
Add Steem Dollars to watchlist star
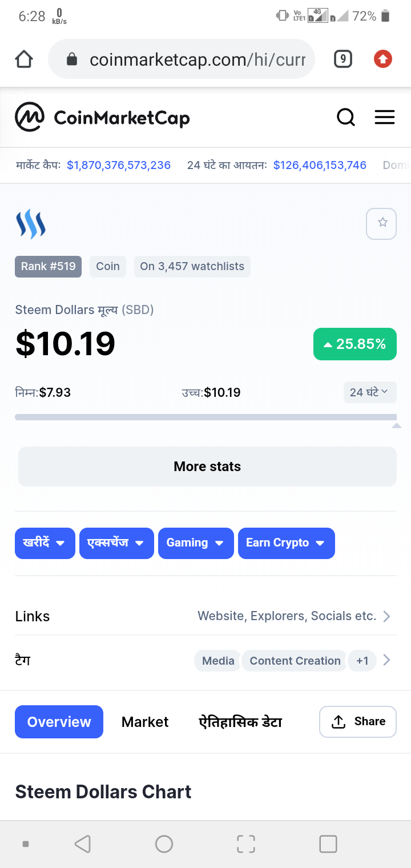coord(381,223)
